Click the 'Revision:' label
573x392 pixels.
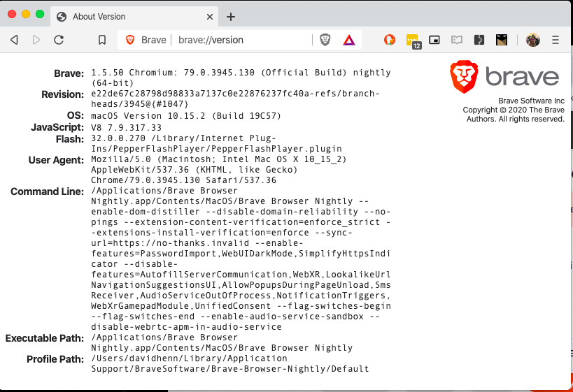click(x=63, y=94)
